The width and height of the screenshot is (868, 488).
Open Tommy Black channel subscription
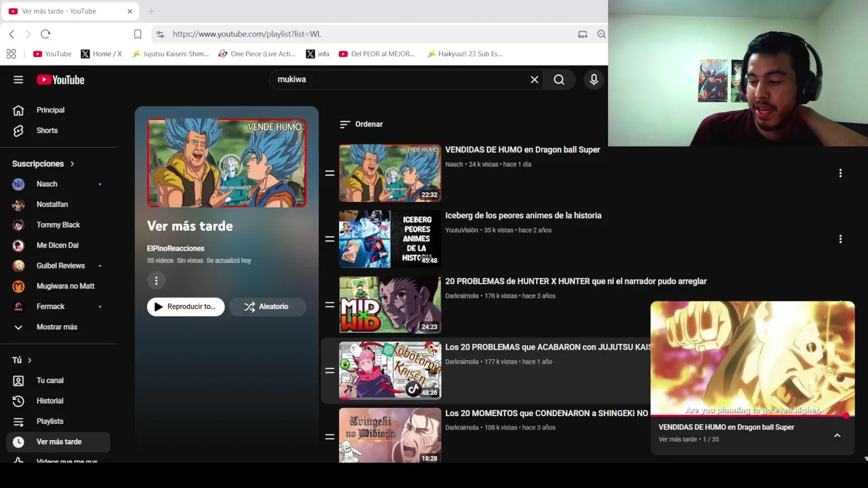(58, 224)
